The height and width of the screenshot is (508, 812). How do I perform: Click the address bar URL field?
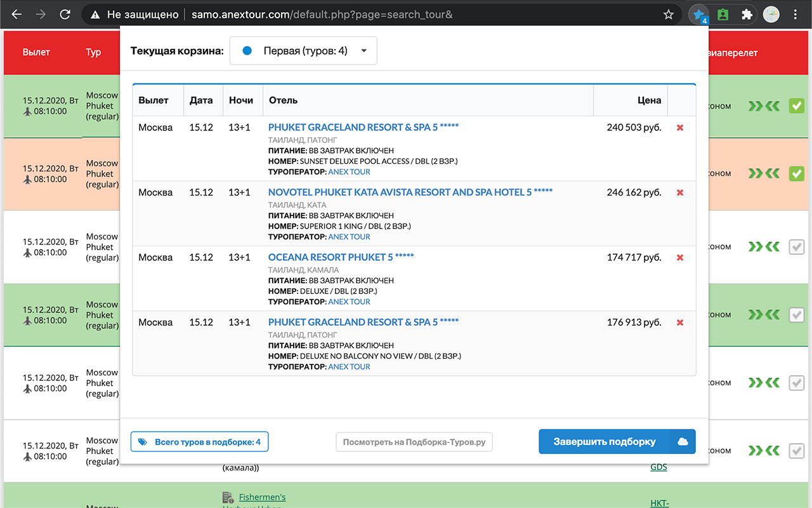(x=381, y=14)
